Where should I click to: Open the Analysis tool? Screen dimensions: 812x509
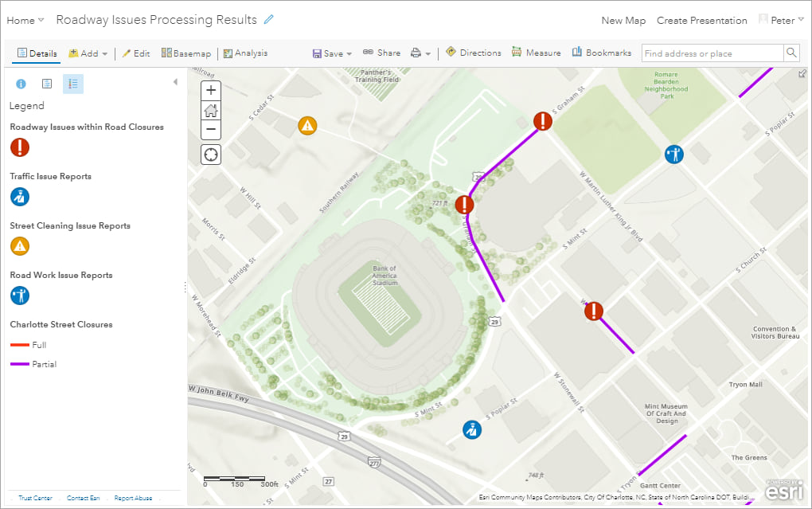click(x=245, y=53)
